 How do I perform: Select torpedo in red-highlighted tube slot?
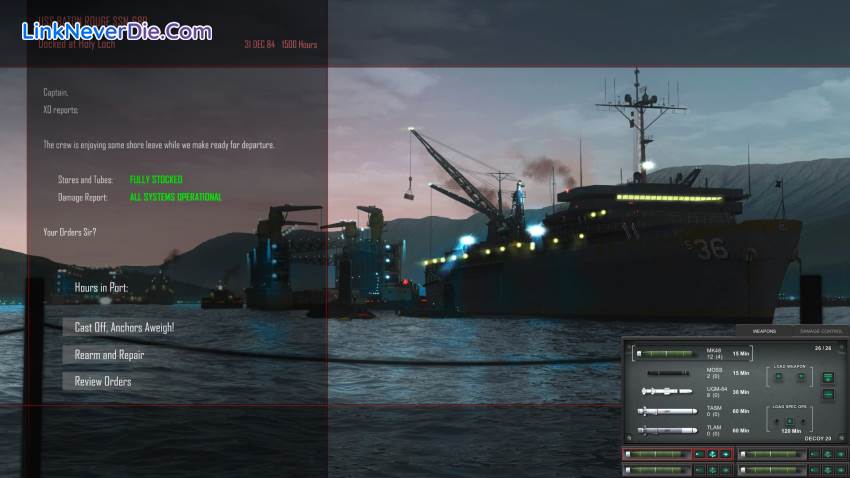[657, 454]
